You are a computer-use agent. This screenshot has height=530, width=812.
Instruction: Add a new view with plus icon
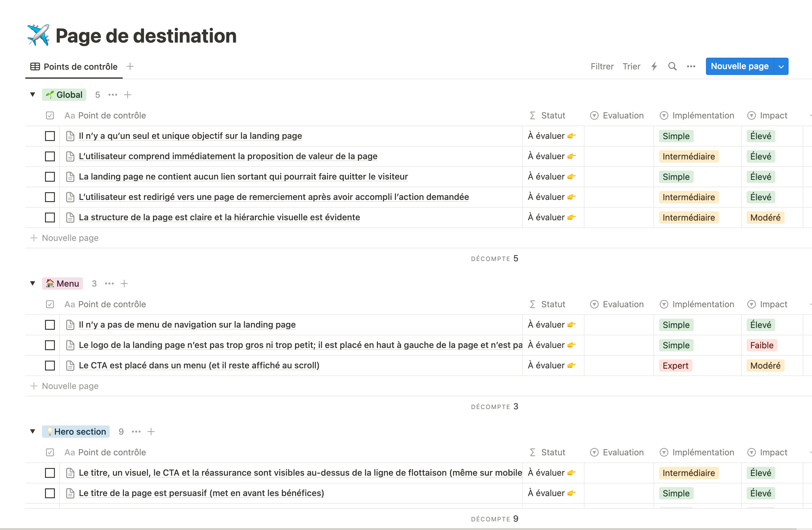130,66
